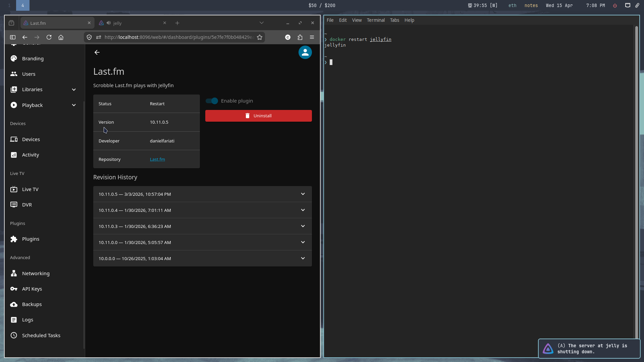Switch to workspace 1 in top bar
The image size is (644, 362).
pyautogui.click(x=9, y=5)
